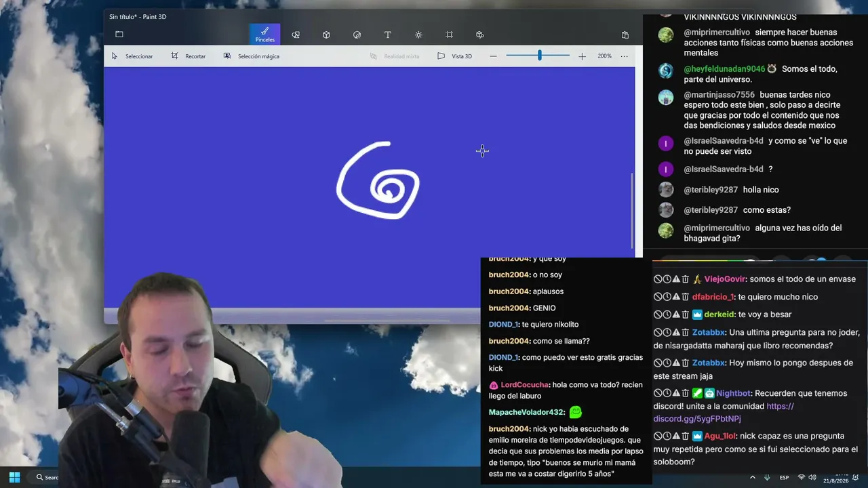Ban derkeid using the ban icon
This screenshot has height=488, width=868.
[658, 314]
